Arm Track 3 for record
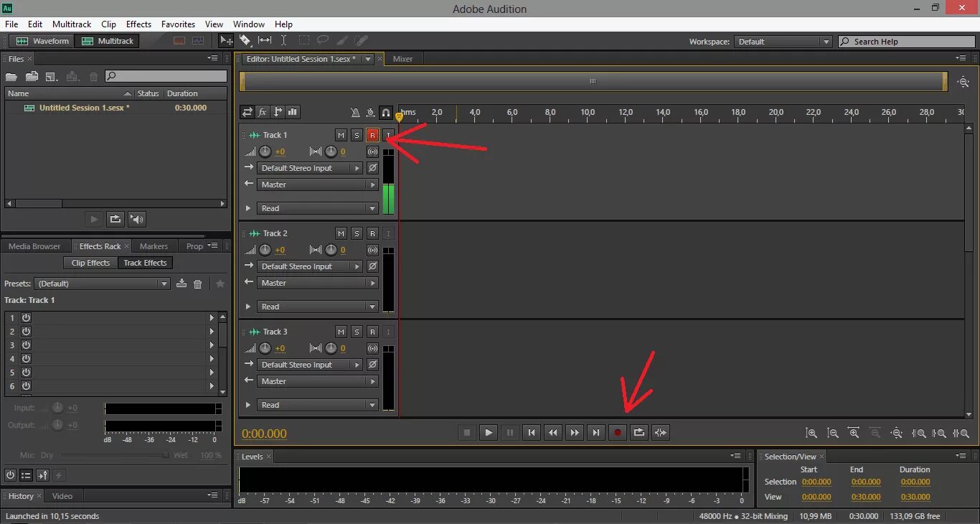 [372, 332]
